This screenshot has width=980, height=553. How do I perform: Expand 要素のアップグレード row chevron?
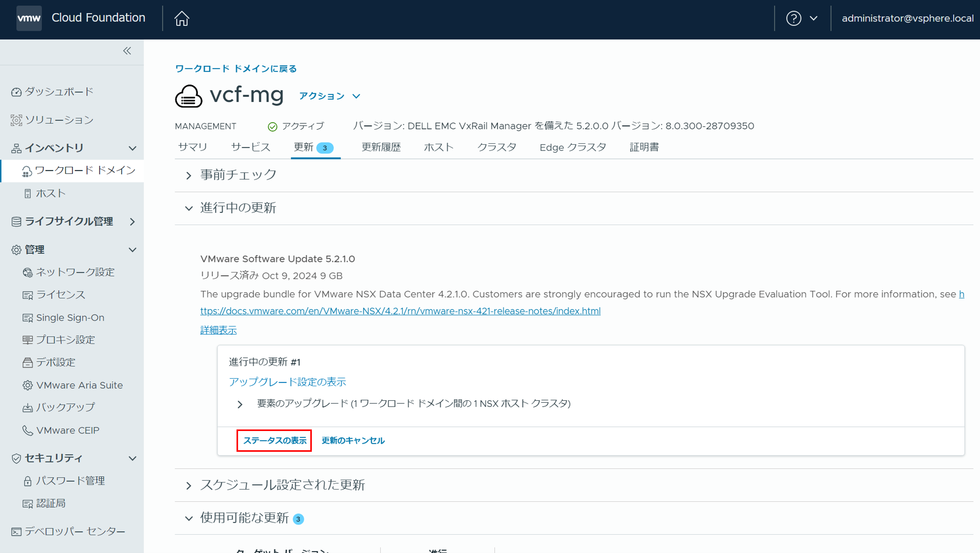coord(240,404)
